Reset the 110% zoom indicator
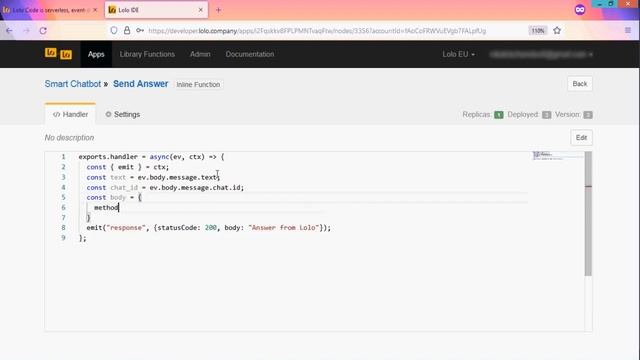 [538, 31]
